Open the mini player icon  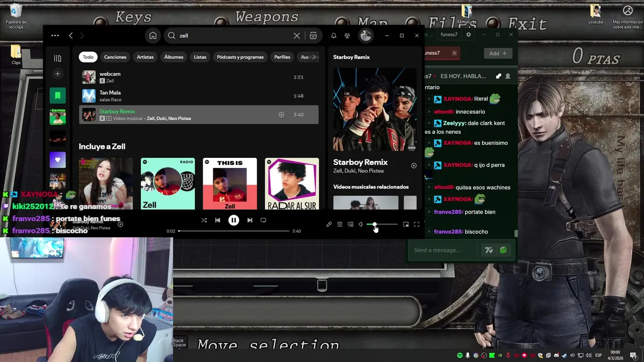tap(406, 224)
